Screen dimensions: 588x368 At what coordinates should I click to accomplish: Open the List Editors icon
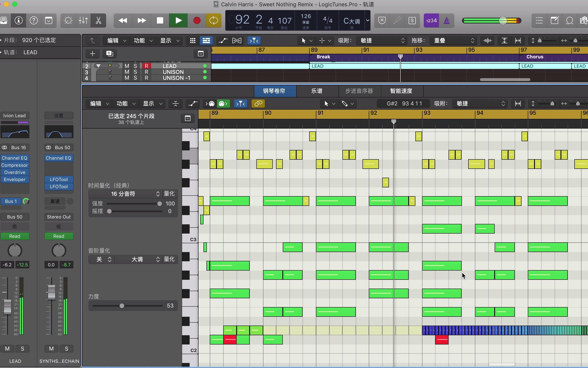pos(539,20)
